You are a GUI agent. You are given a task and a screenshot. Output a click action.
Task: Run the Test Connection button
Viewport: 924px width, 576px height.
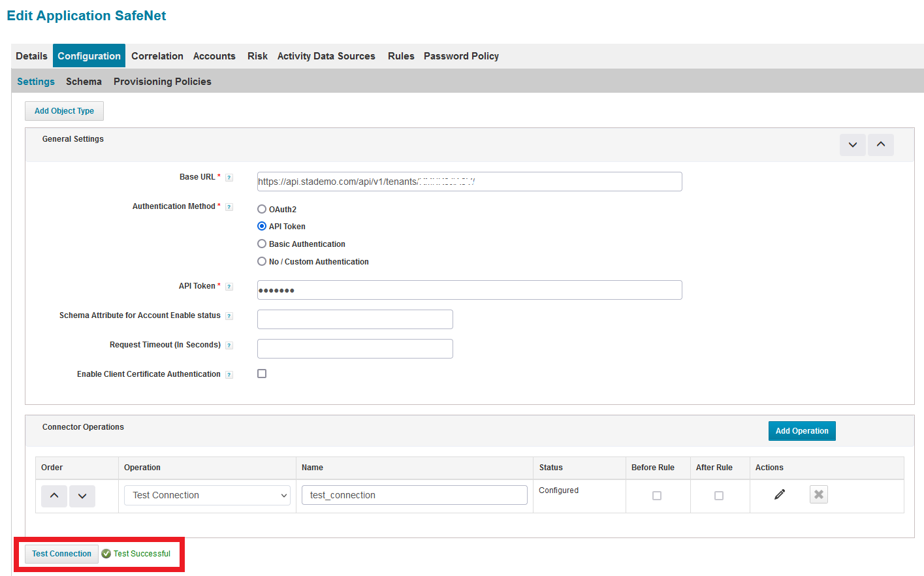coord(61,554)
